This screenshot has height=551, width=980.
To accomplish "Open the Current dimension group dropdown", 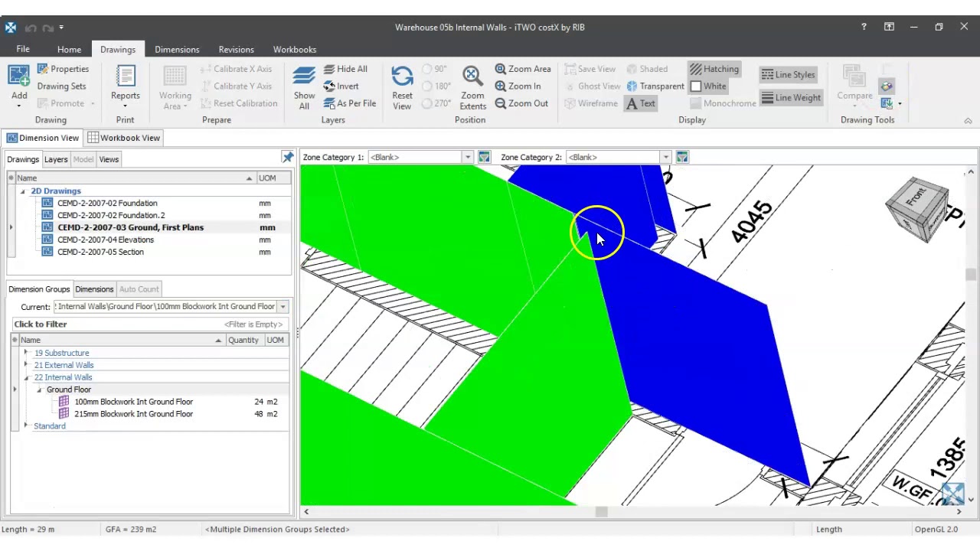I will pyautogui.click(x=283, y=307).
